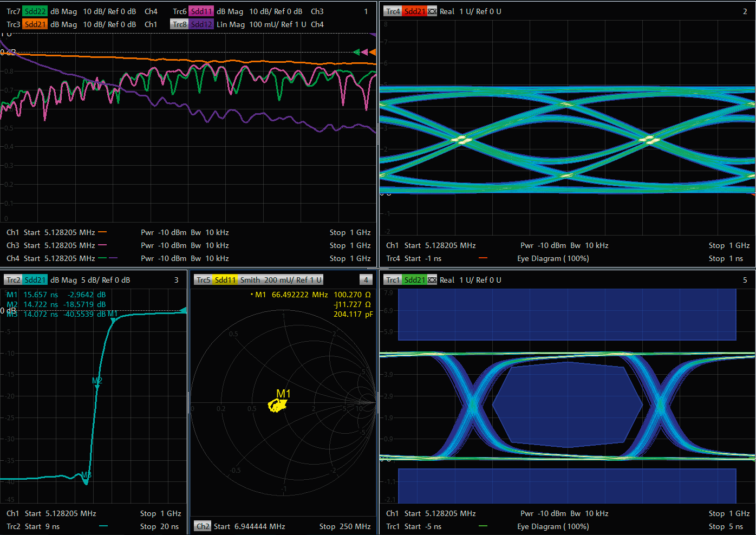Select the Trc6 trace name label
756x535 pixels.
click(x=180, y=11)
